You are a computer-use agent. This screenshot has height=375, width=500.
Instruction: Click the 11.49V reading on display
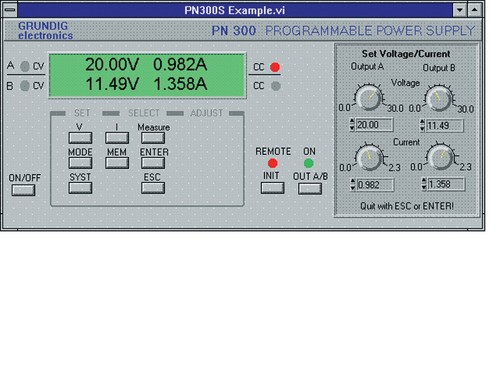click(112, 84)
